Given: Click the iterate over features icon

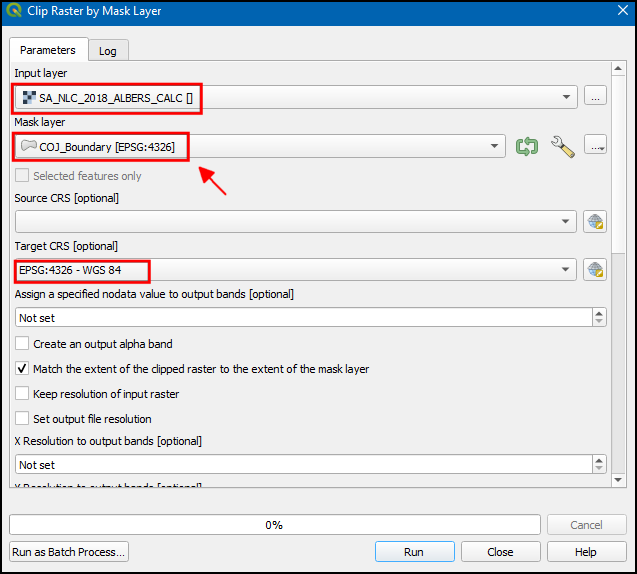Looking at the screenshot, I should click(x=527, y=147).
